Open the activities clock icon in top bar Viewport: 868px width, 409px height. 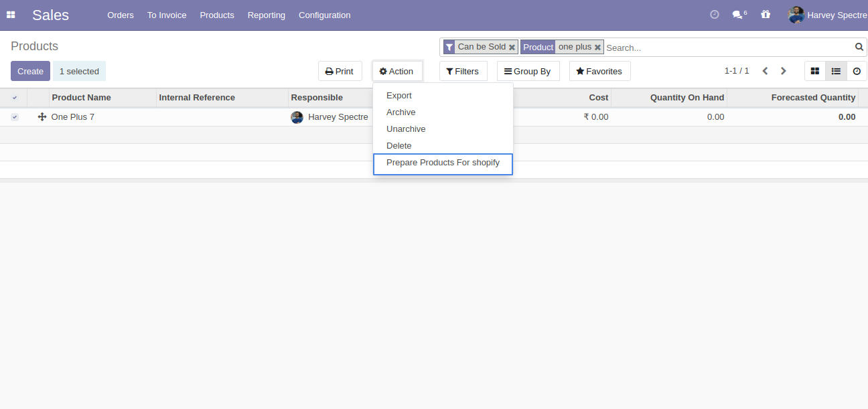tap(714, 15)
